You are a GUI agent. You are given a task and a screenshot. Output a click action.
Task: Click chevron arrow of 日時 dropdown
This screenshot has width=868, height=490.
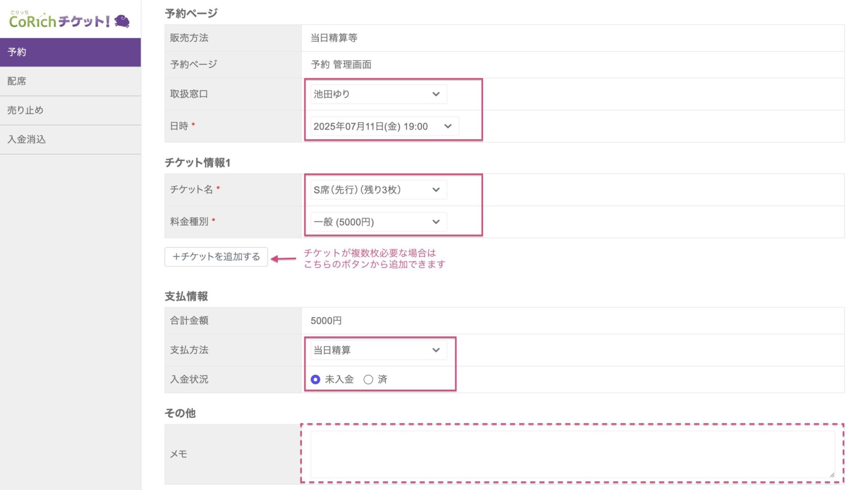click(448, 126)
